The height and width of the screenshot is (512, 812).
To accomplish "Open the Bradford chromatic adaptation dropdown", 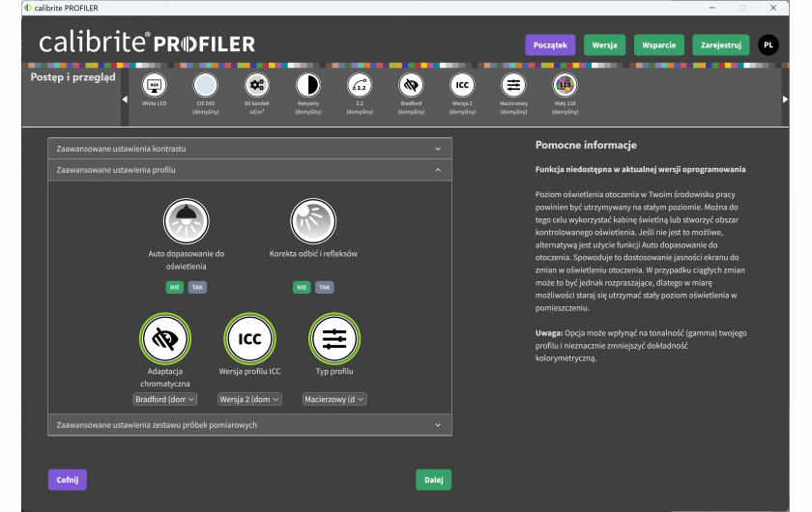I will tap(164, 399).
